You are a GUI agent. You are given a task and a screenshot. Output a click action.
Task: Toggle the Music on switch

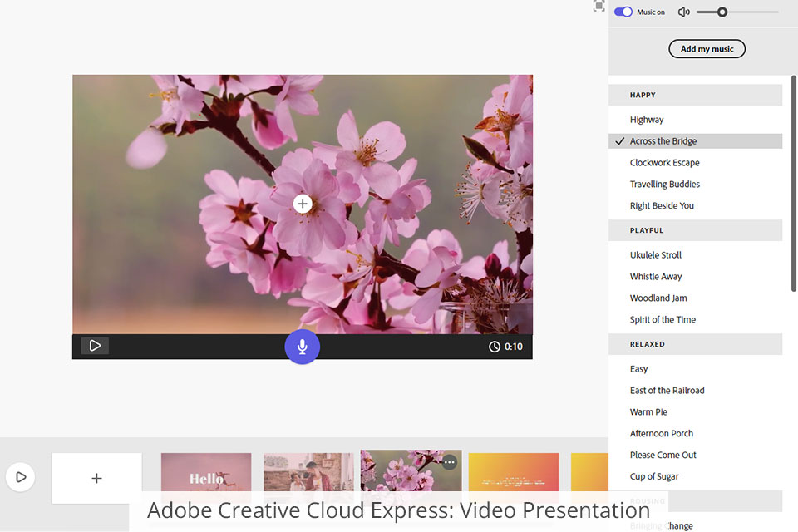coord(623,12)
